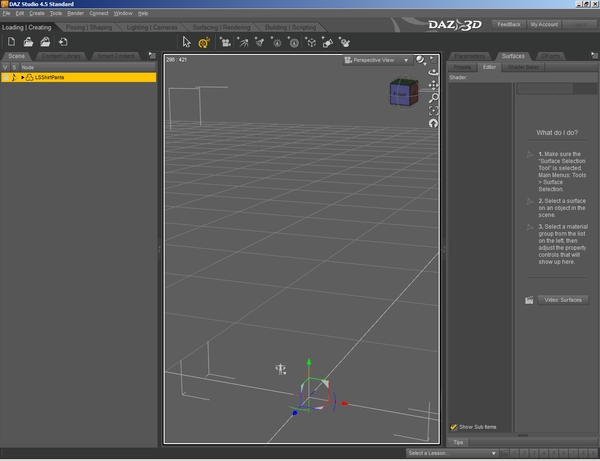
Task: Select the Presets sub-tab in Surfaces
Action: point(462,67)
